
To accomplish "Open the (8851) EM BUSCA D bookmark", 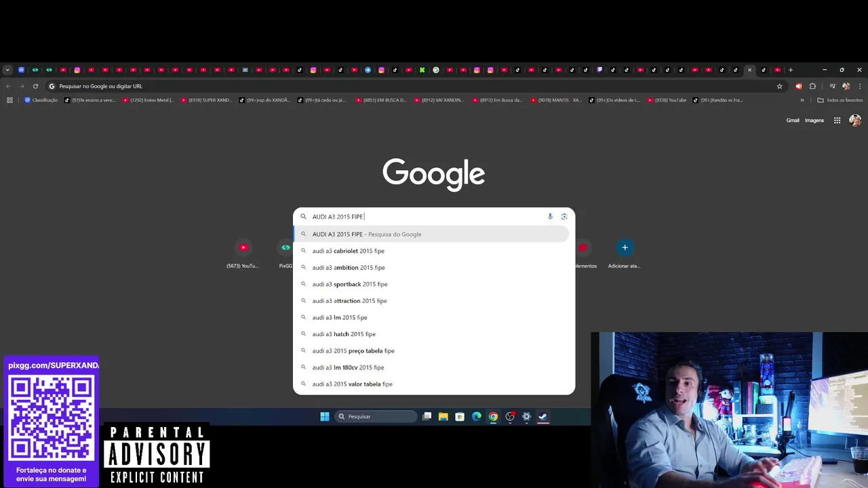I will 381,100.
